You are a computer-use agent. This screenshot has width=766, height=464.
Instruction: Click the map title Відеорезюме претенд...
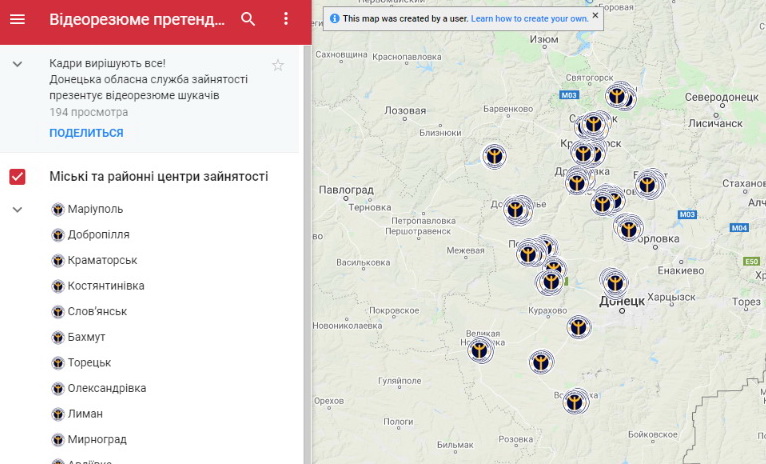tap(137, 20)
